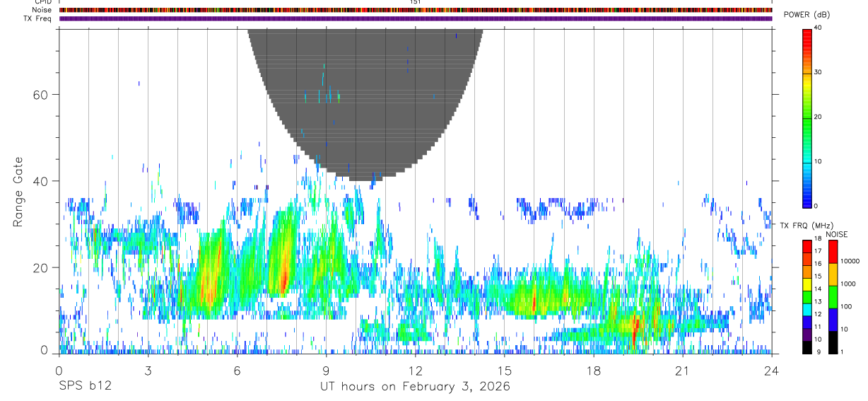Click the power colorbar gradient scale
This screenshot has height=401, width=868.
807,117
